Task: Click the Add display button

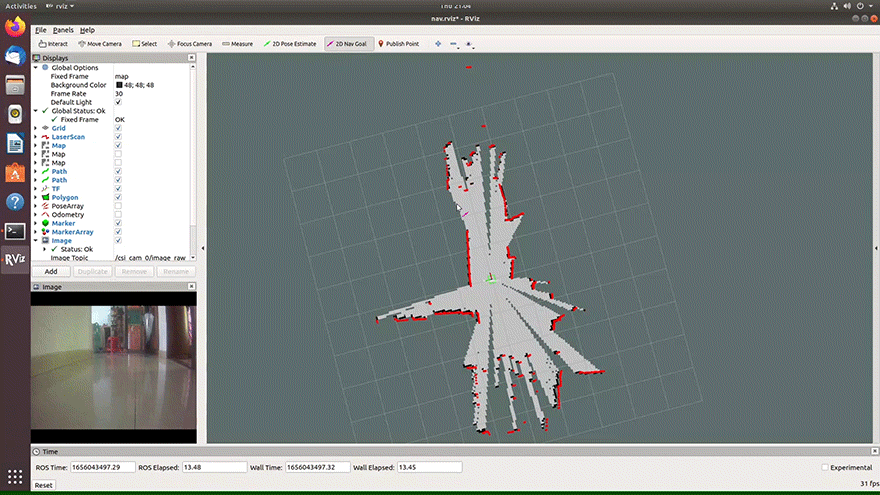Action: [50, 271]
